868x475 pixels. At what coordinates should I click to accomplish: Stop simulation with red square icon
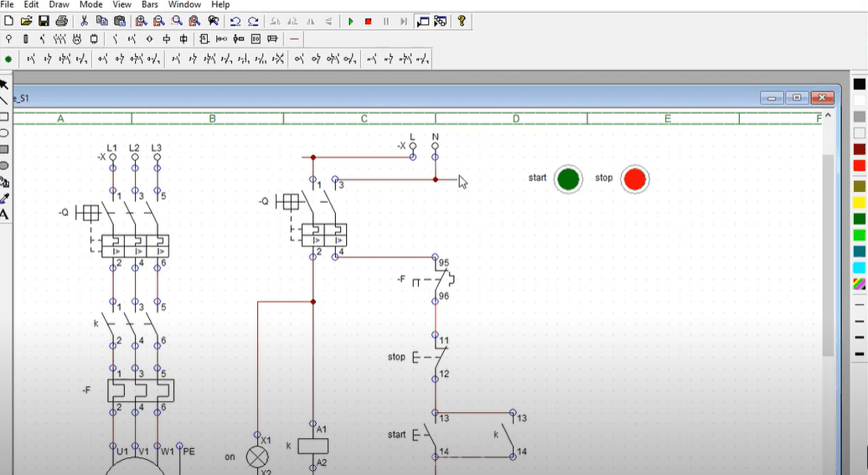click(x=368, y=22)
